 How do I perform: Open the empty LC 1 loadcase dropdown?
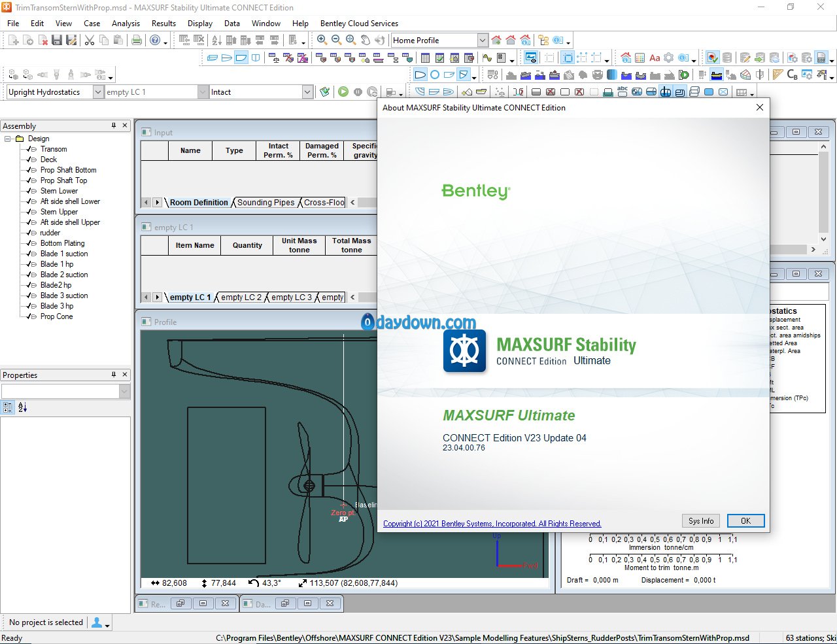pyautogui.click(x=203, y=92)
